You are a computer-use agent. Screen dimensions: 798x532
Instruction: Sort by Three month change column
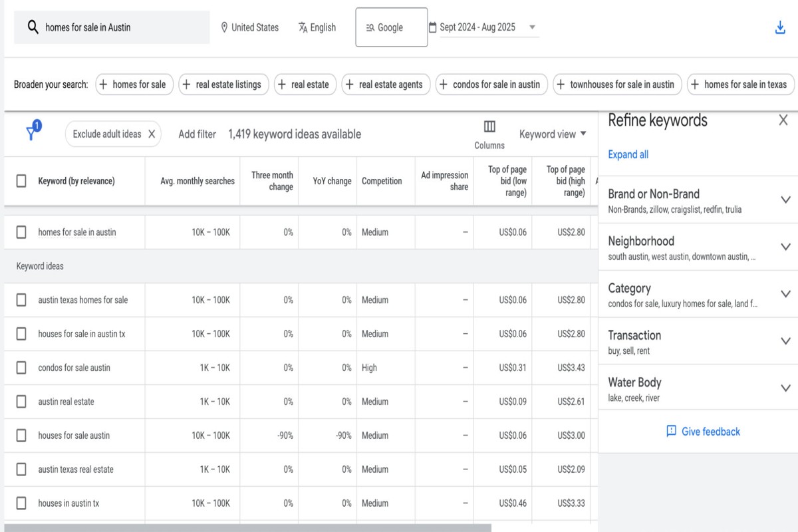272,181
